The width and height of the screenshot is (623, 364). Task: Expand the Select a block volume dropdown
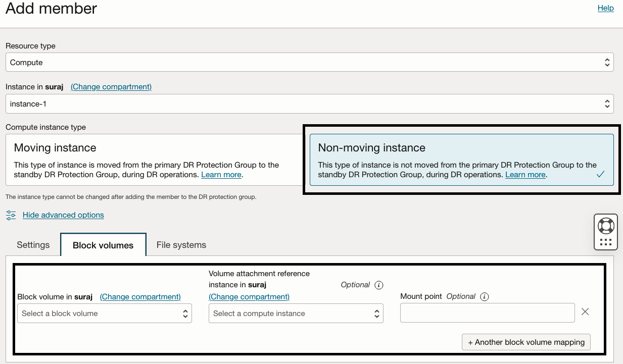[x=105, y=314]
